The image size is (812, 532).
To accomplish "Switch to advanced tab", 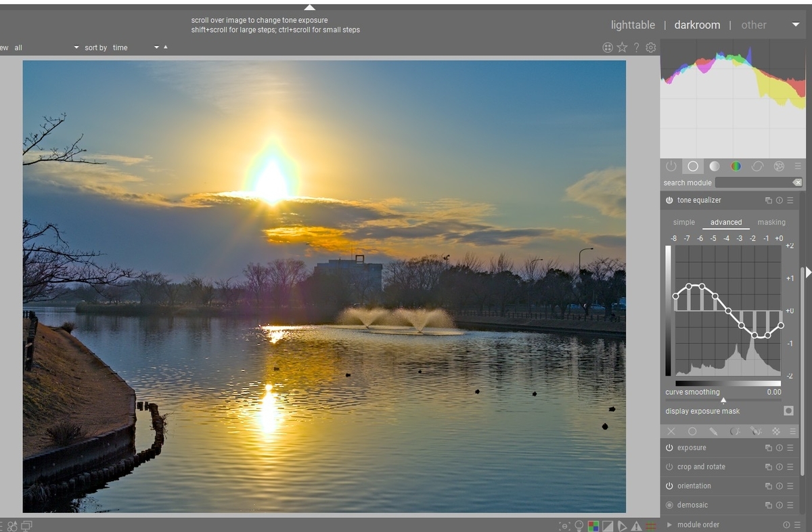I will click(726, 222).
